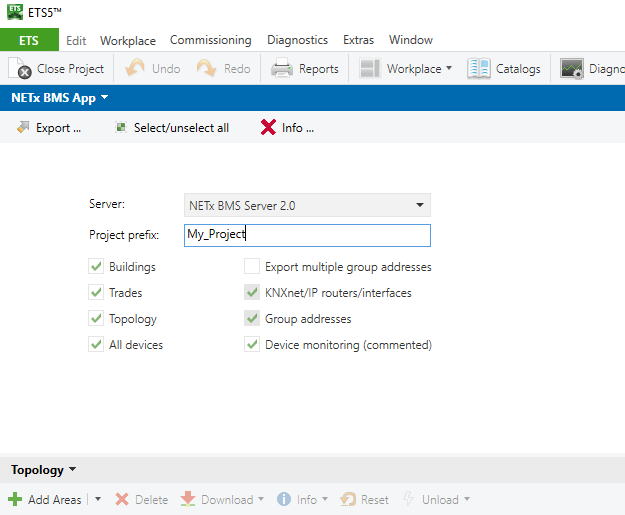625x515 pixels.
Task: Expand the Topology panel dropdown
Action: tap(73, 469)
